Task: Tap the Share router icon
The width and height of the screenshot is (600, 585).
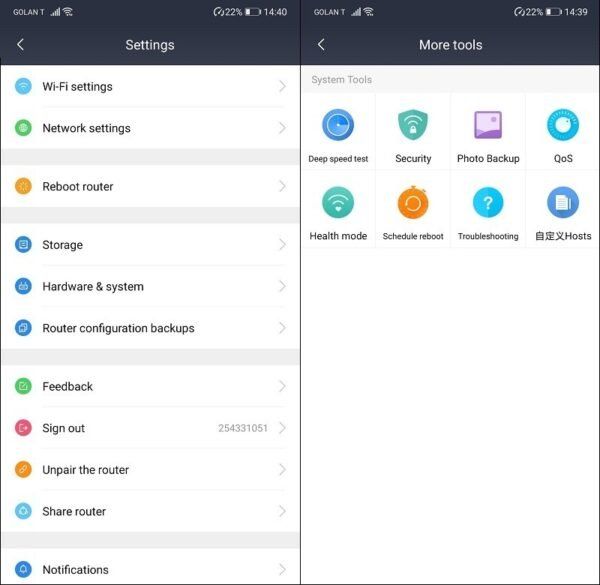Action: click(x=23, y=511)
